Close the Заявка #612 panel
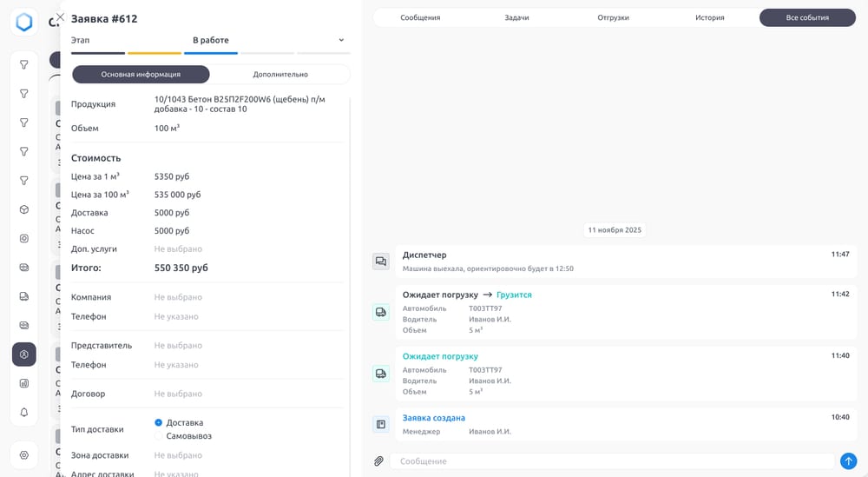The height and width of the screenshot is (477, 868). 60,17
